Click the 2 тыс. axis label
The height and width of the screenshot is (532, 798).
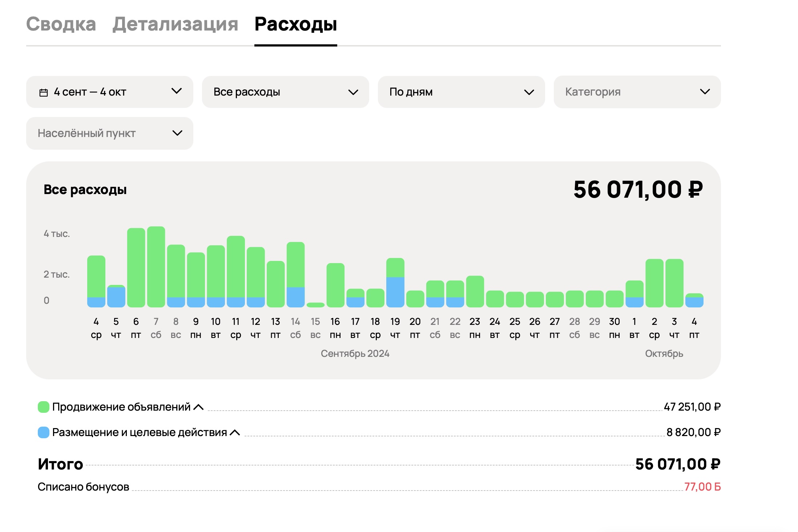[x=57, y=274]
